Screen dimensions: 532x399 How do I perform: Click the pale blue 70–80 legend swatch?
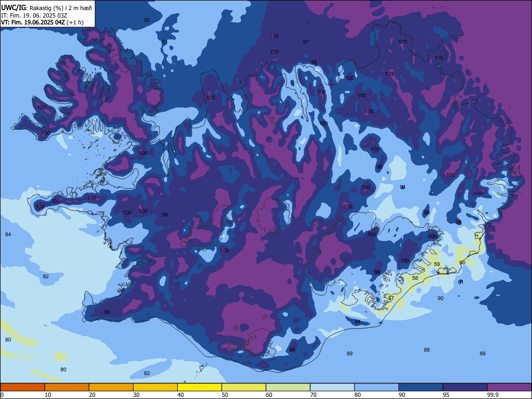coord(332,387)
